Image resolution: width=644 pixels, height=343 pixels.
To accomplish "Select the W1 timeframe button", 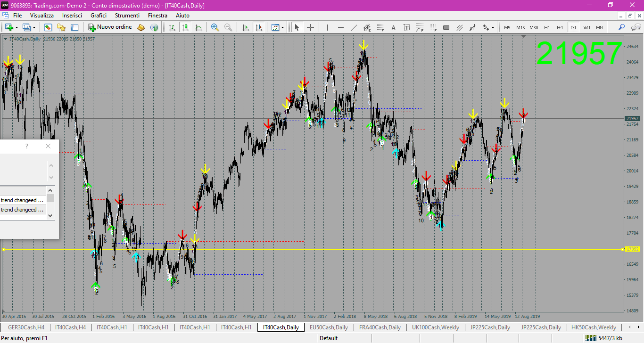I will pos(586,27).
